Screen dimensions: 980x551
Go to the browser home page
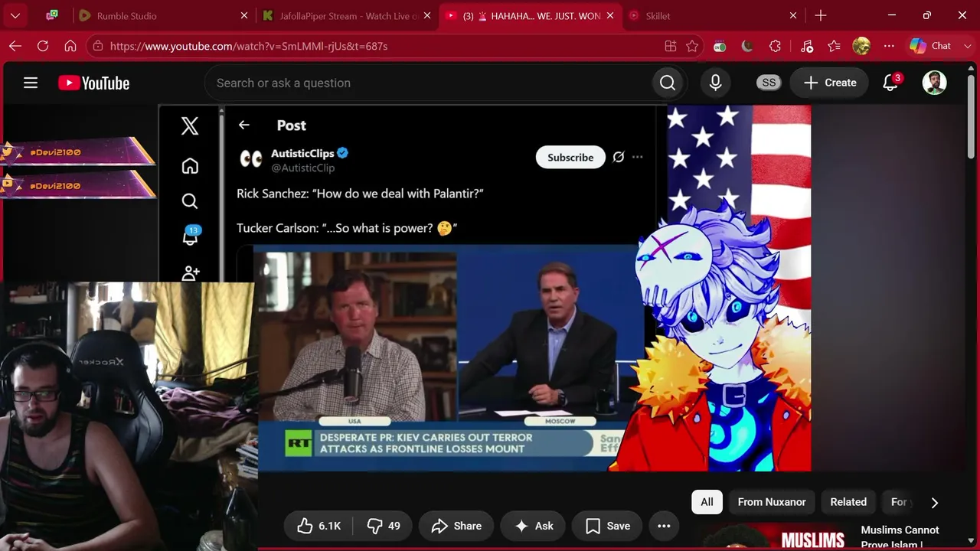70,46
